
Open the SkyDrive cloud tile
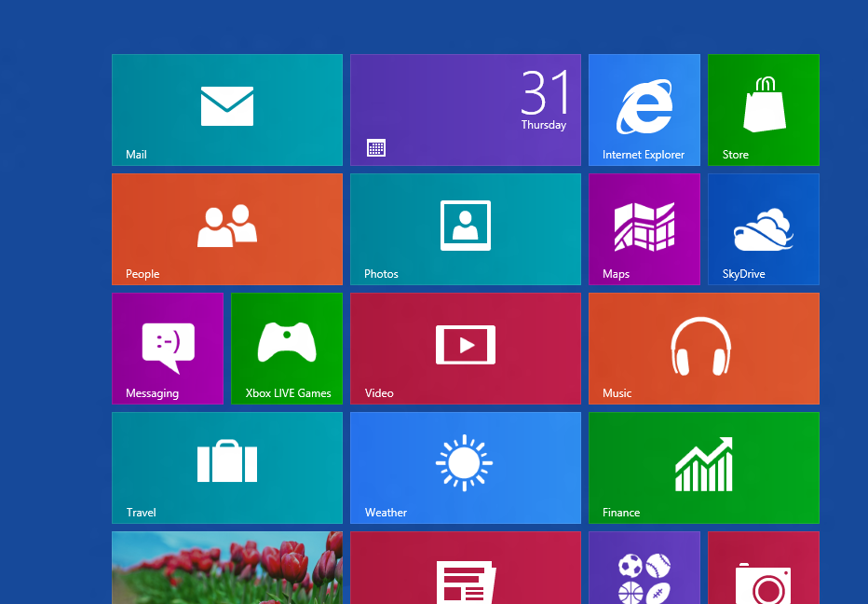[x=764, y=228]
